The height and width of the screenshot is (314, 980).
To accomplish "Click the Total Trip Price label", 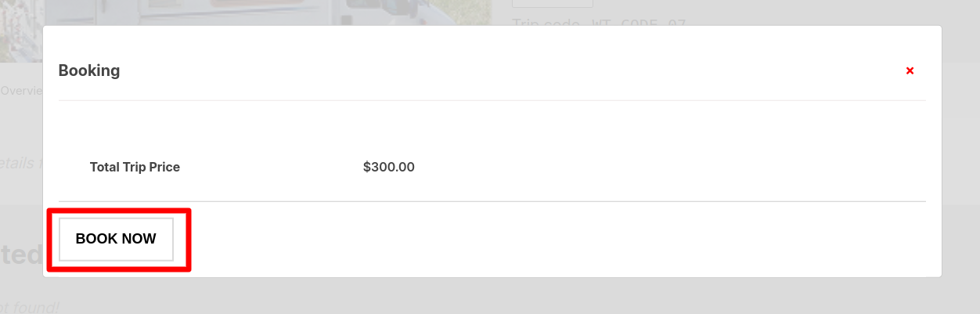I will click(135, 167).
